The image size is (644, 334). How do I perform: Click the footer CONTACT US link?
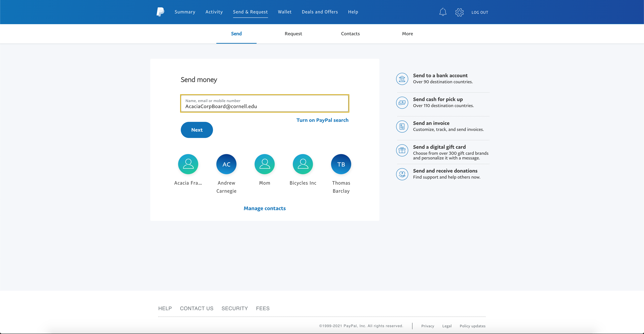click(x=197, y=308)
